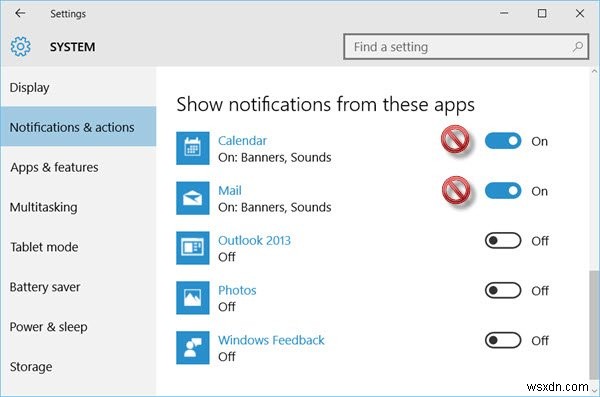
Task: Open Photos notification options link
Action: coord(237,290)
